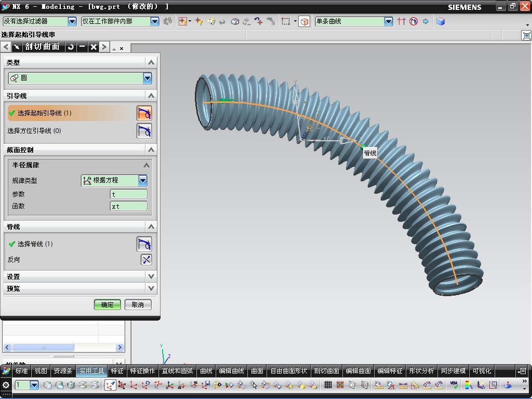The image size is (532, 399).
Task: Click the NX logo at bottom left corner
Action: [6, 371]
